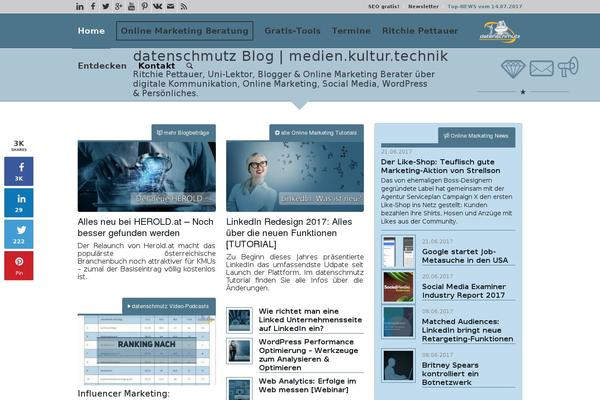The image size is (600, 400).
Task: Pin this page via Pinterest sidebar button
Action: (x=19, y=266)
